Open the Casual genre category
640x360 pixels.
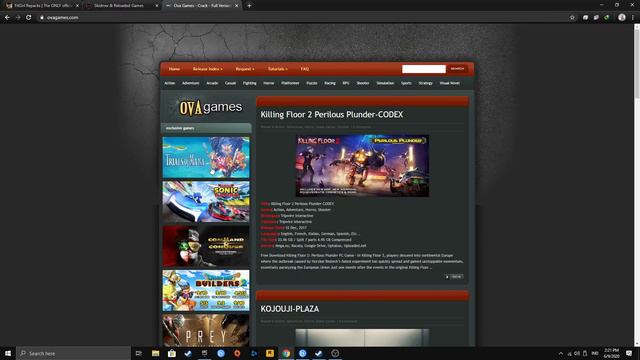[230, 83]
